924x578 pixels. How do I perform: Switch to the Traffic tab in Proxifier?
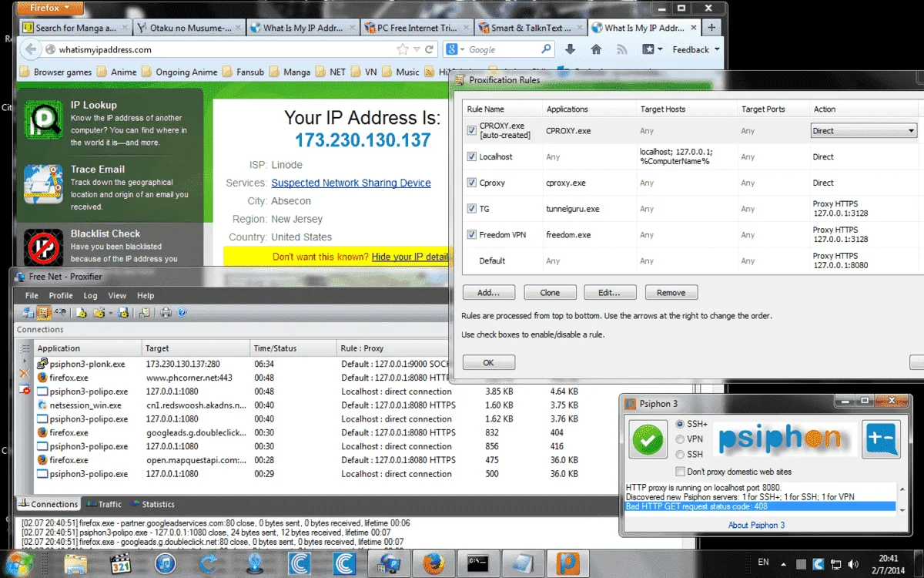coord(104,504)
